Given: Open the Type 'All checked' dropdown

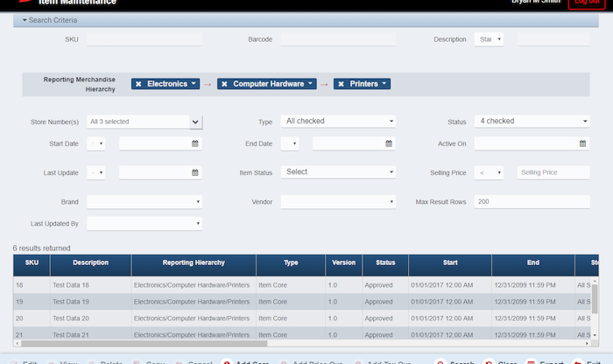Looking at the screenshot, I should pos(338,121).
